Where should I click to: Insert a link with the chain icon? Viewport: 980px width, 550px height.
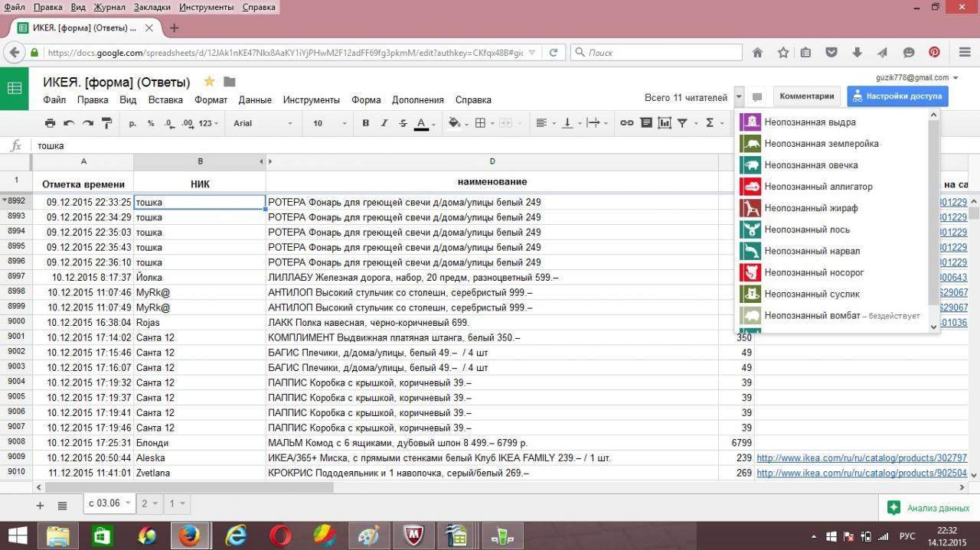[x=626, y=123]
